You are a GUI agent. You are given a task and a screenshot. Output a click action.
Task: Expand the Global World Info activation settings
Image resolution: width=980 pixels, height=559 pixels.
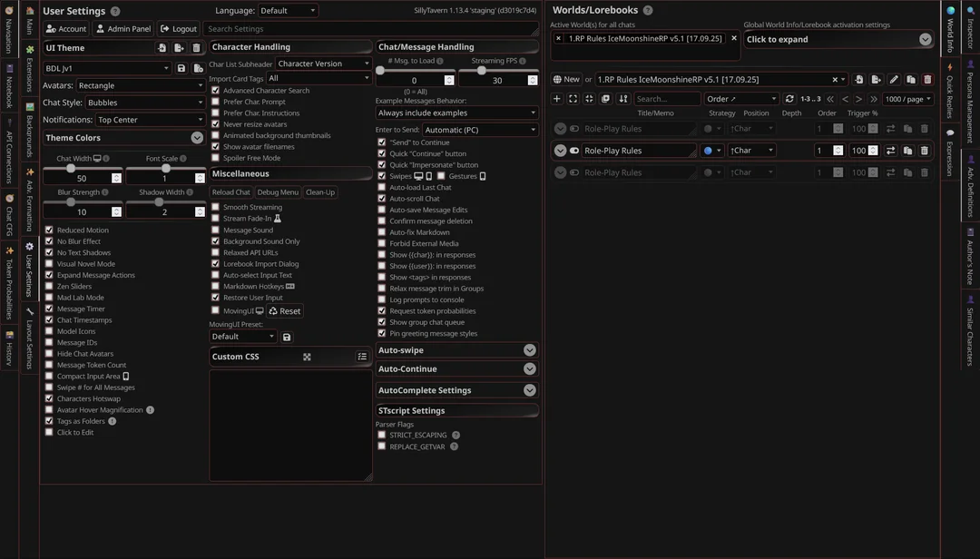[x=925, y=40]
